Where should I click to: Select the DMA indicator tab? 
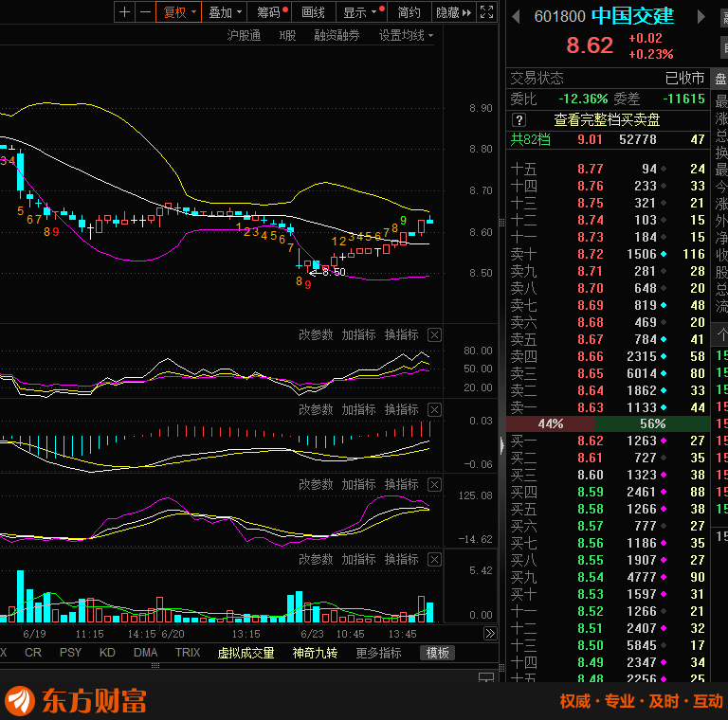point(145,653)
